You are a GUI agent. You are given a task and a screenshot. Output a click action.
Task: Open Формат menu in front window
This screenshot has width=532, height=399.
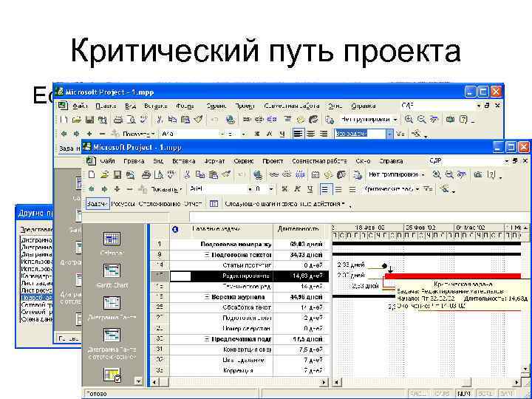214,161
